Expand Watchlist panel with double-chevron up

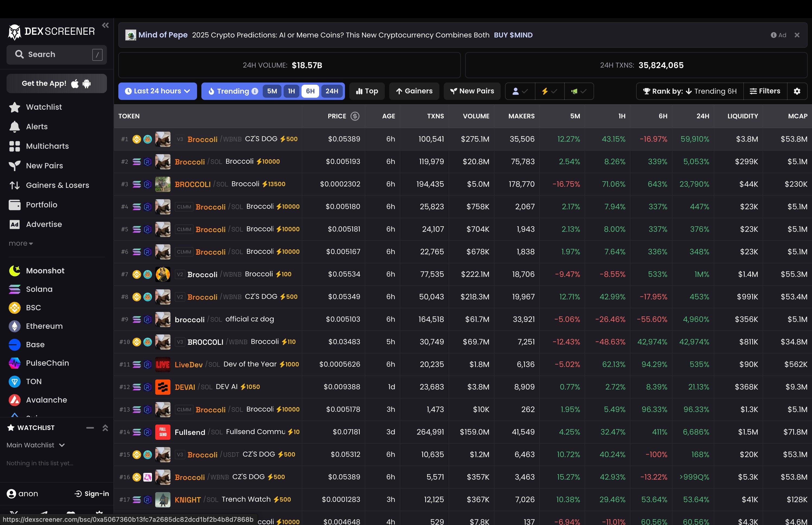(105, 428)
